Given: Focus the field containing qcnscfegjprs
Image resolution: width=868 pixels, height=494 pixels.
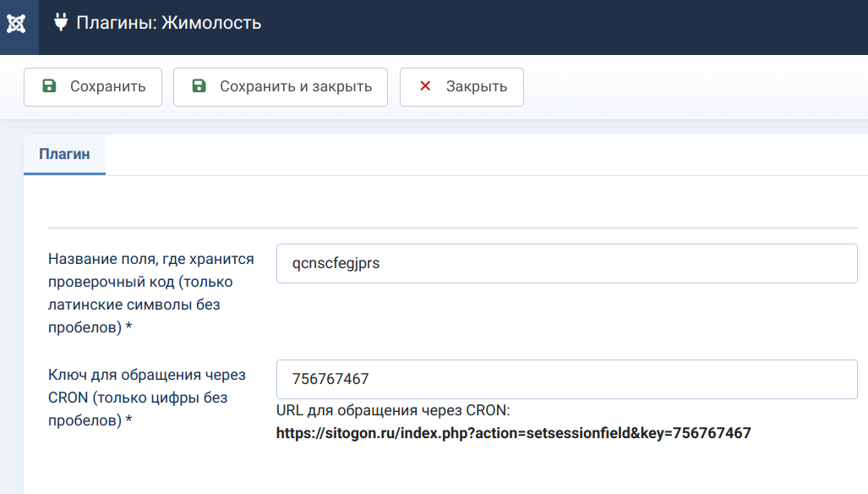Looking at the screenshot, I should click(x=567, y=264).
